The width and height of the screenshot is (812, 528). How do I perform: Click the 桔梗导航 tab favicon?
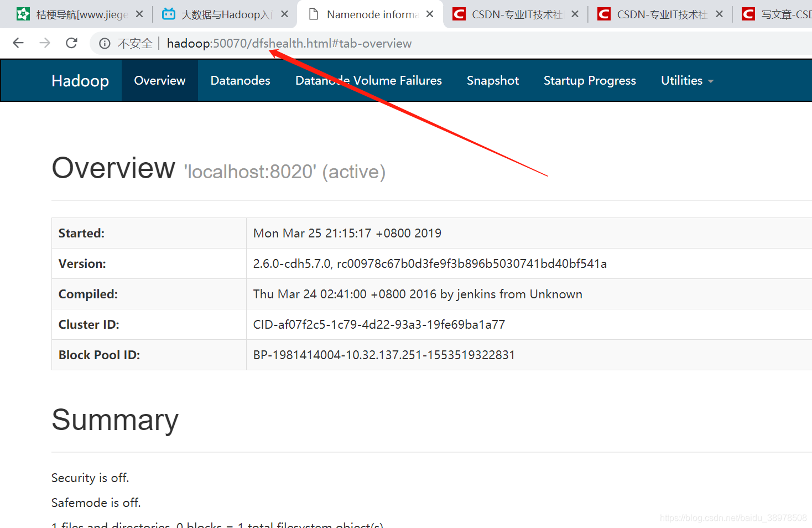point(23,14)
